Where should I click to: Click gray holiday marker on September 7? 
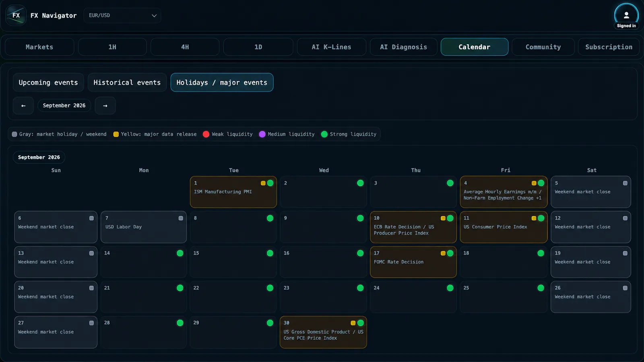click(x=181, y=218)
